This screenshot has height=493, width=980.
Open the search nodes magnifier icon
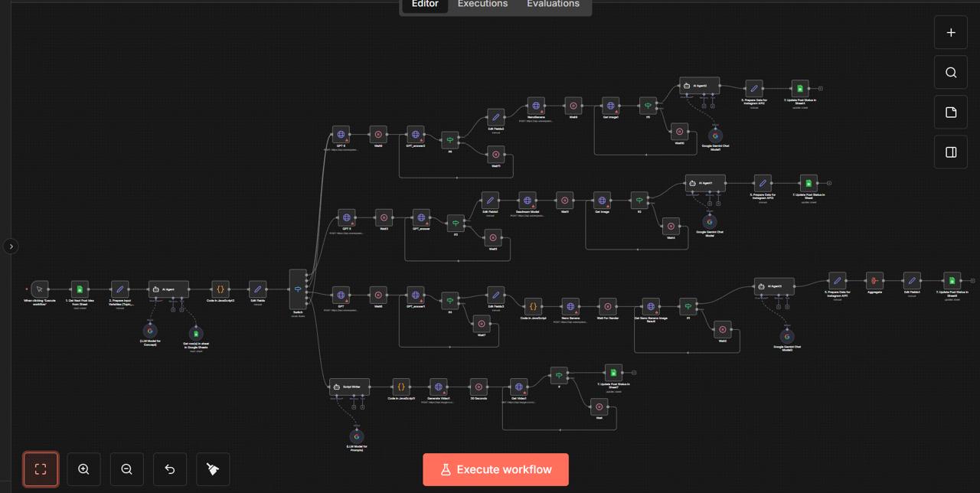[x=951, y=73]
